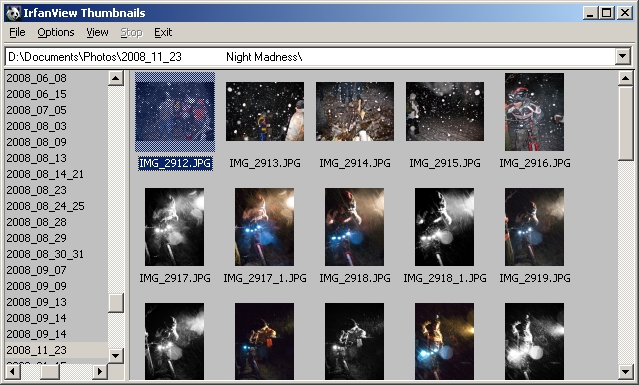Select thumbnail image above IMG_2917_1.JPG
639x385 pixels.
point(264,227)
